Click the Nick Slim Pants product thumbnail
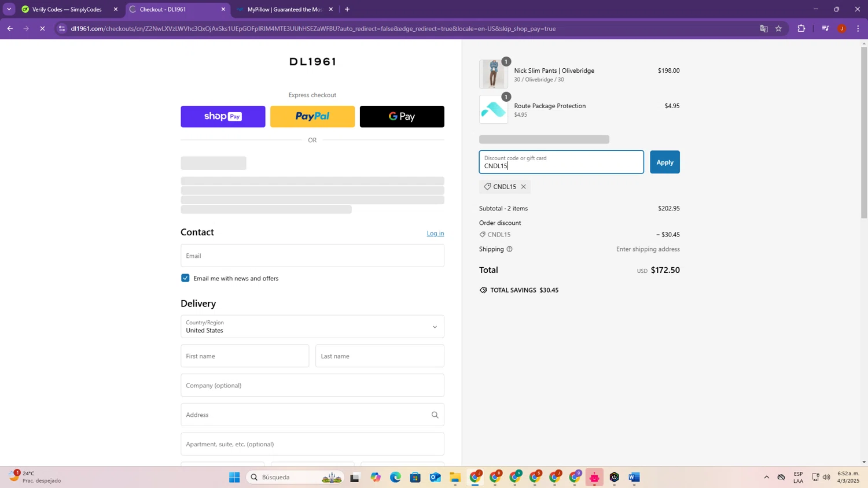 point(494,74)
